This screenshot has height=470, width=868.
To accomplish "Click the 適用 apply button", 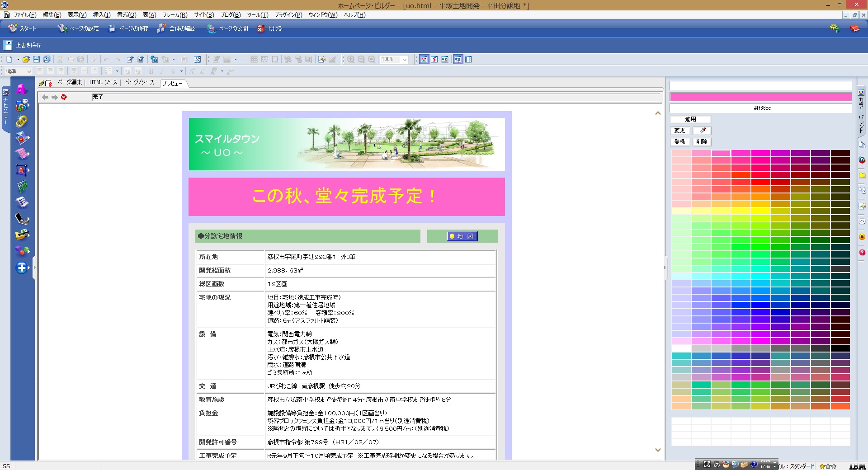I will coord(690,119).
